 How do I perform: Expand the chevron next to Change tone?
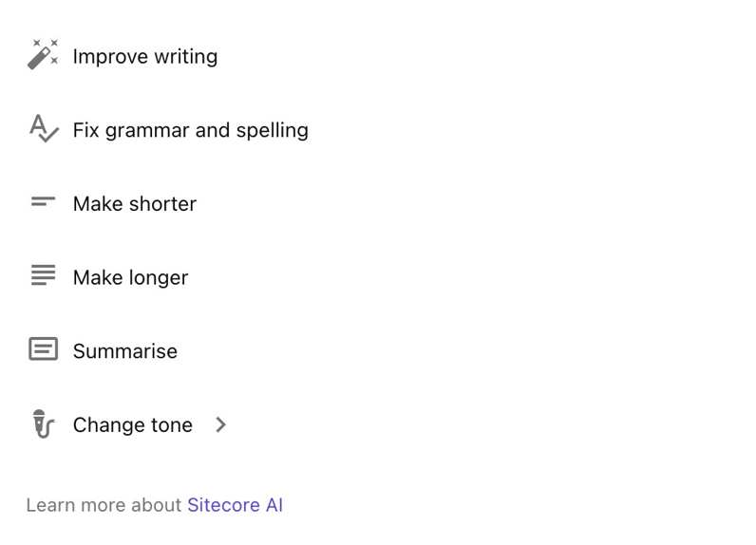coord(221,424)
